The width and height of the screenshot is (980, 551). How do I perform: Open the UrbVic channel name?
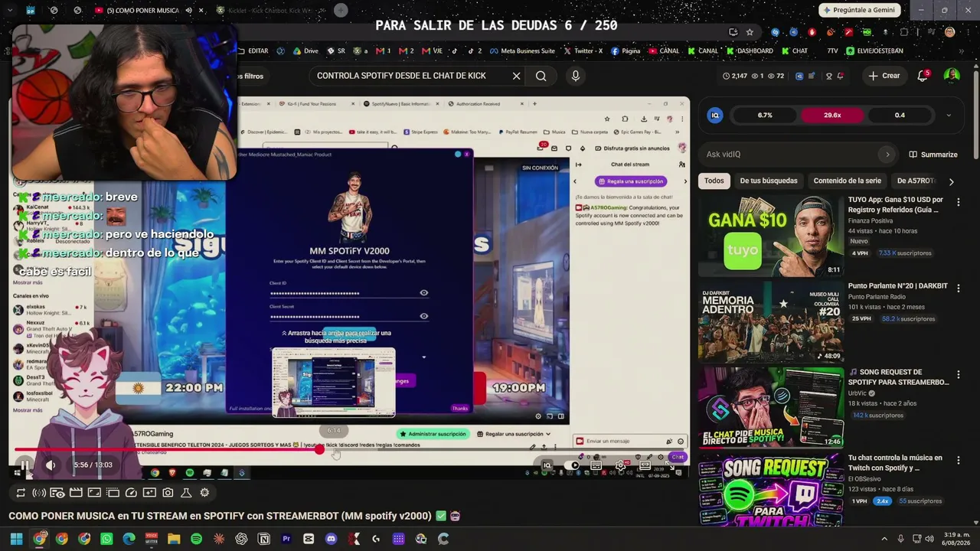857,393
